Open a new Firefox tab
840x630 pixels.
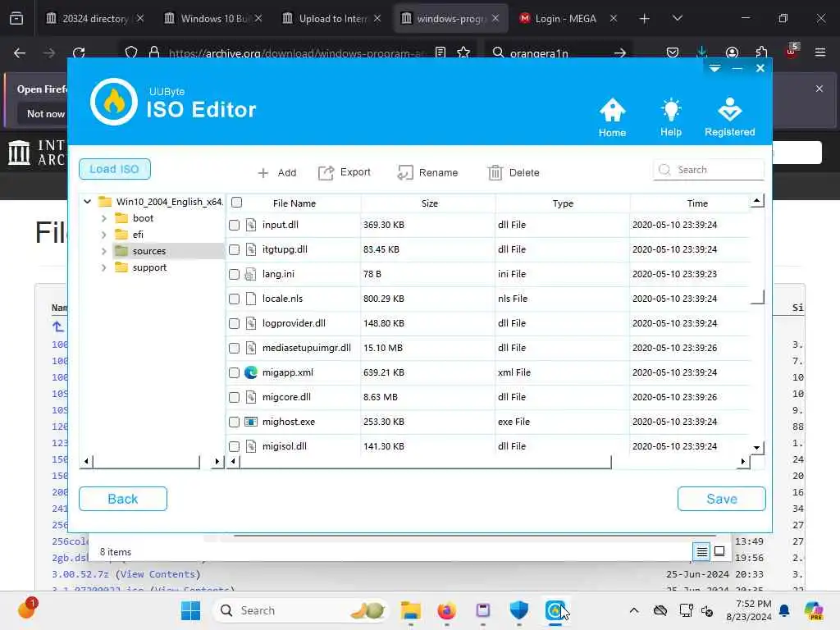point(644,19)
